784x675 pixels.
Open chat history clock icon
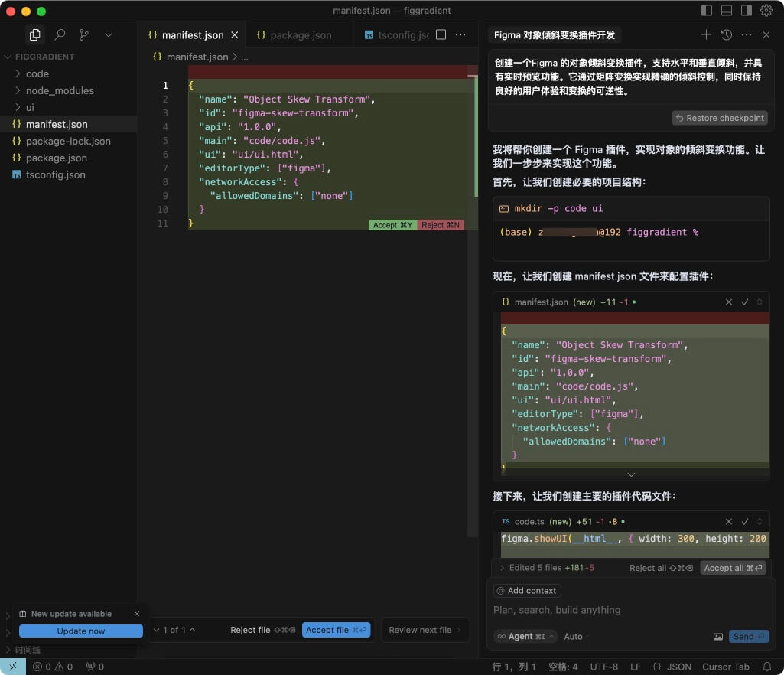[726, 34]
